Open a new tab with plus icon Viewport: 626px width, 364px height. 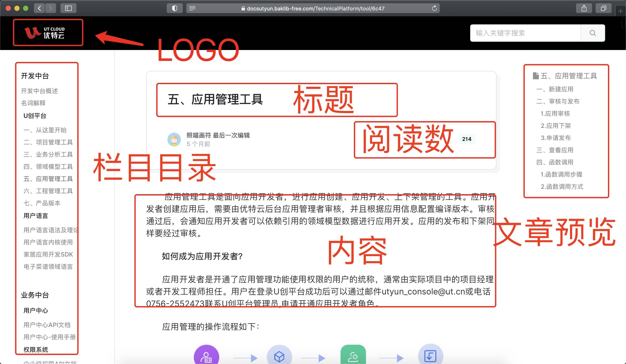coord(620,11)
